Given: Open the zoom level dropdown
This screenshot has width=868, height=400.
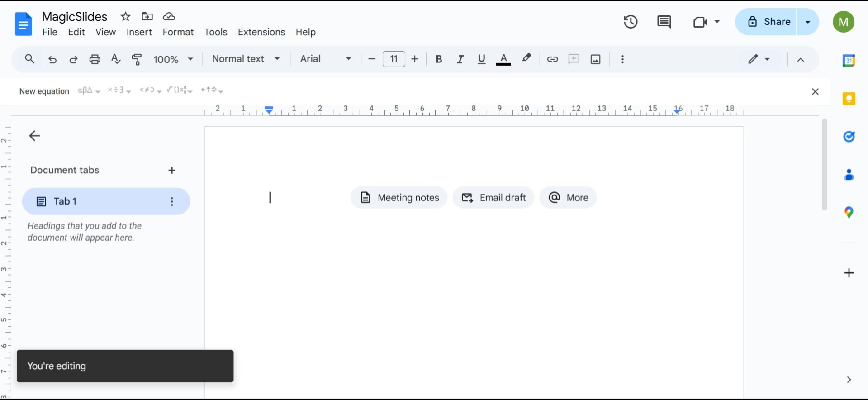Looking at the screenshot, I should (173, 59).
